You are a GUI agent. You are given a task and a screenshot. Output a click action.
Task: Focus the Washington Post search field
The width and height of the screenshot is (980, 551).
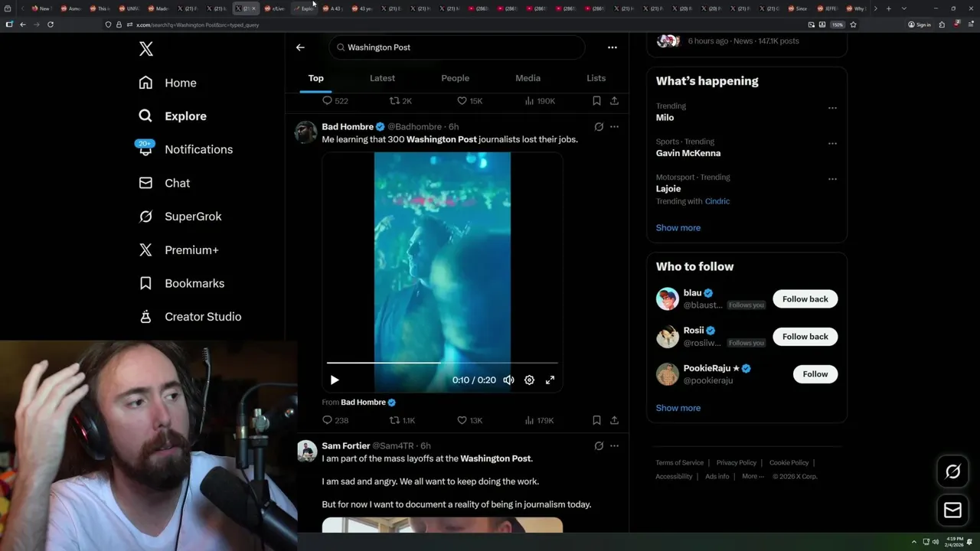[x=457, y=47]
